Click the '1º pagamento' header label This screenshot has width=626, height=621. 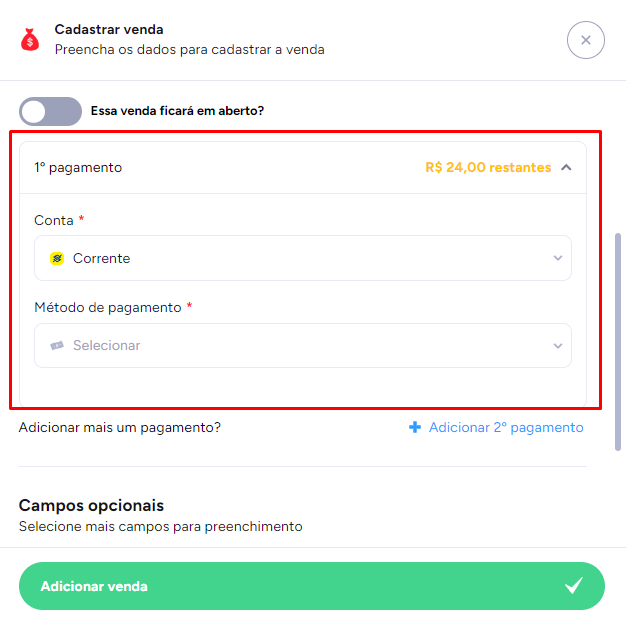[x=78, y=168]
